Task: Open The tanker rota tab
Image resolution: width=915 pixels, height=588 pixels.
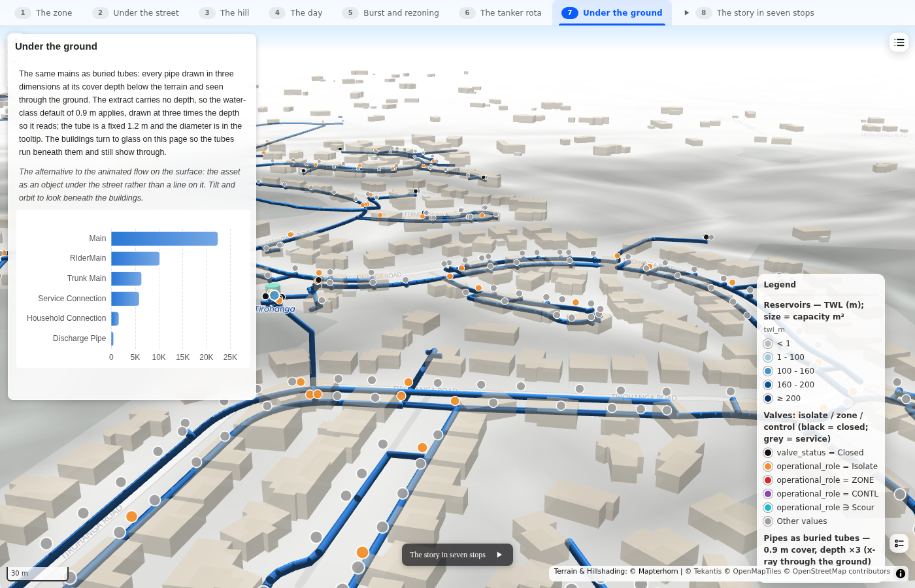Action: [500, 12]
